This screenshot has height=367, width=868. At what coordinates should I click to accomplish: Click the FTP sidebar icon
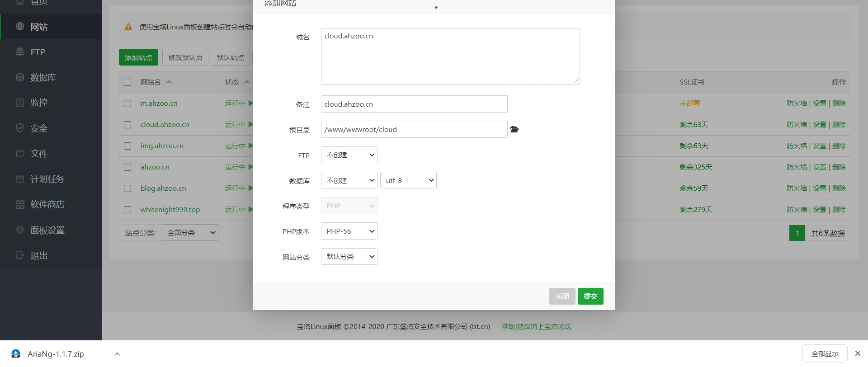point(20,52)
